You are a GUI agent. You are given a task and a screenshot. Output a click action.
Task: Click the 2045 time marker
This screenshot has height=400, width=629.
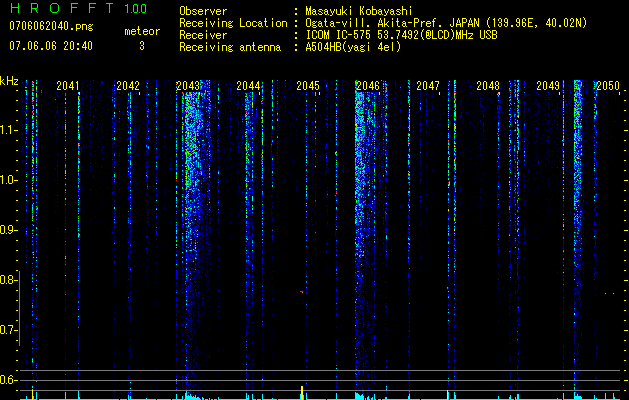click(x=308, y=86)
